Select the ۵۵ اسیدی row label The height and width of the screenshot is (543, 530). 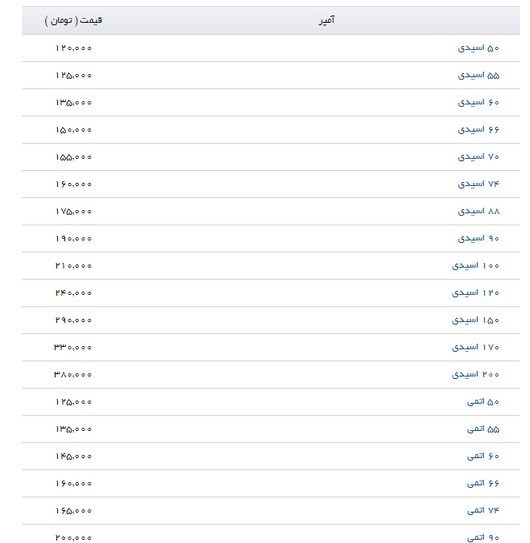478,75
